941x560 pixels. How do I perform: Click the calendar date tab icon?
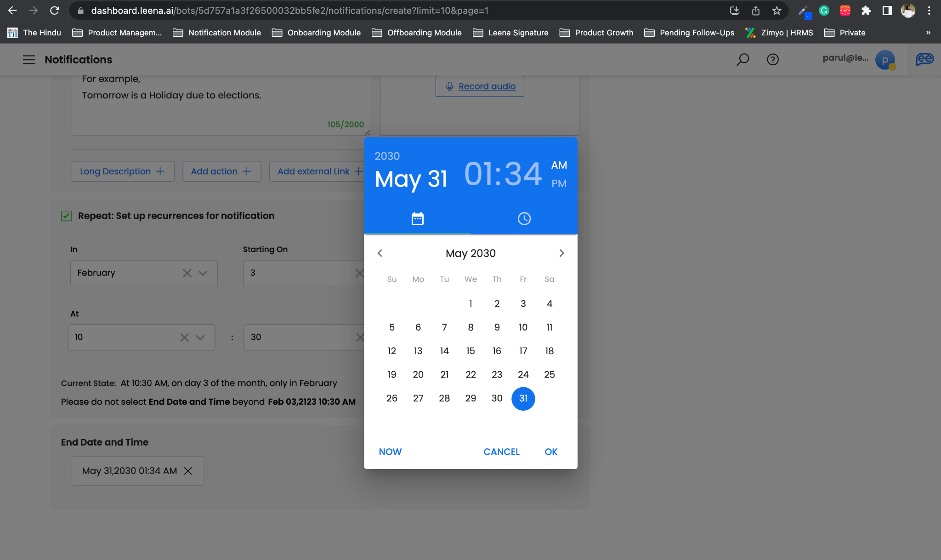[x=417, y=219]
